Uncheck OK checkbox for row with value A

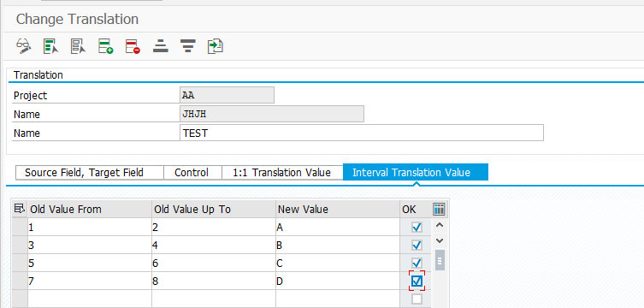[417, 227]
